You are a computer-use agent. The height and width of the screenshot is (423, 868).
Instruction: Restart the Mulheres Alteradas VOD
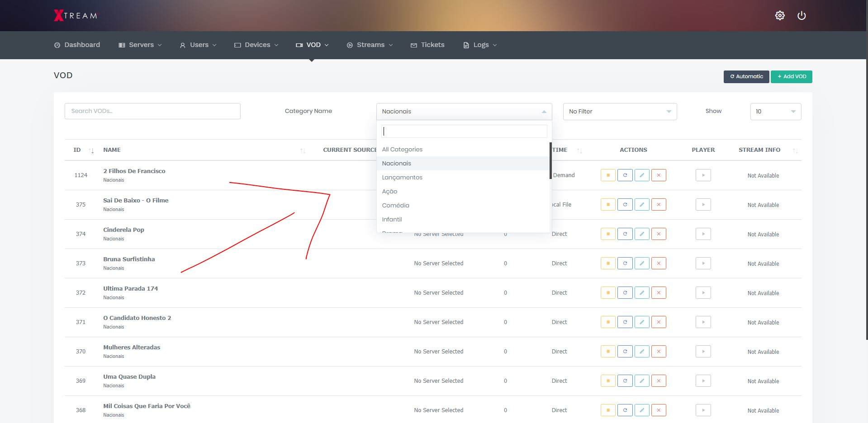625,352
